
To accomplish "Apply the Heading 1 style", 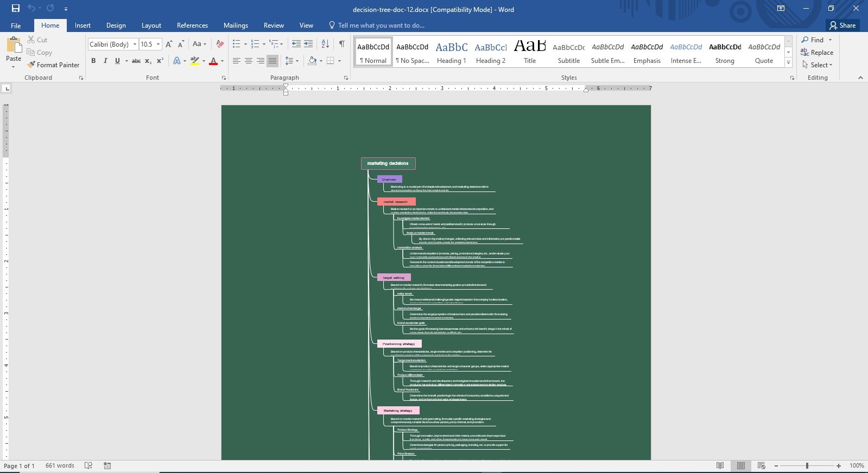I will (x=452, y=53).
